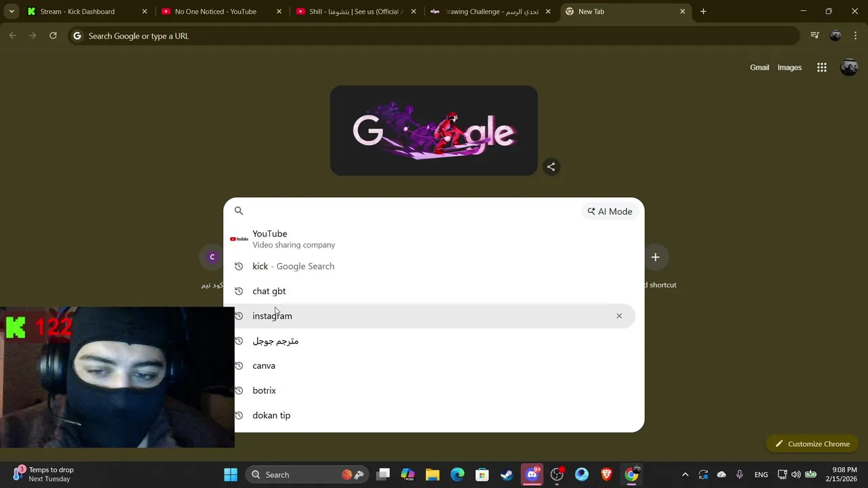
Task: Open the Chrome three-dot menu
Action: 855,36
